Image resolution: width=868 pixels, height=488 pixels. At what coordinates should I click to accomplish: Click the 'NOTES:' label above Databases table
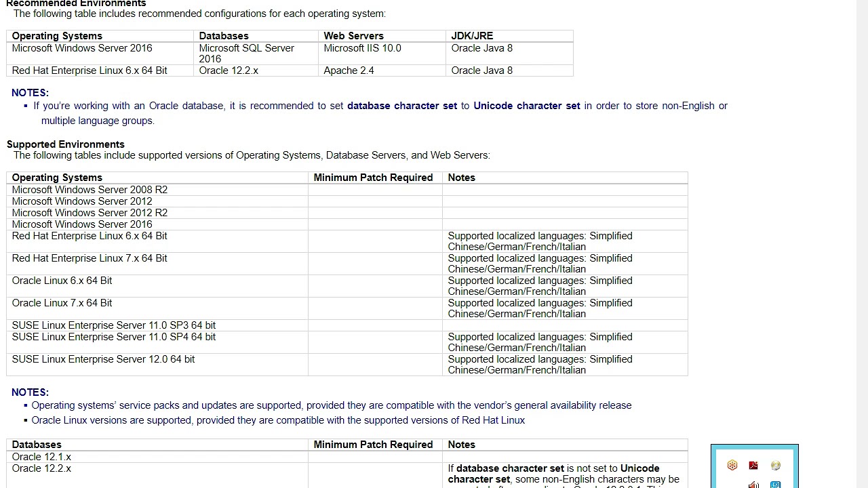(30, 392)
